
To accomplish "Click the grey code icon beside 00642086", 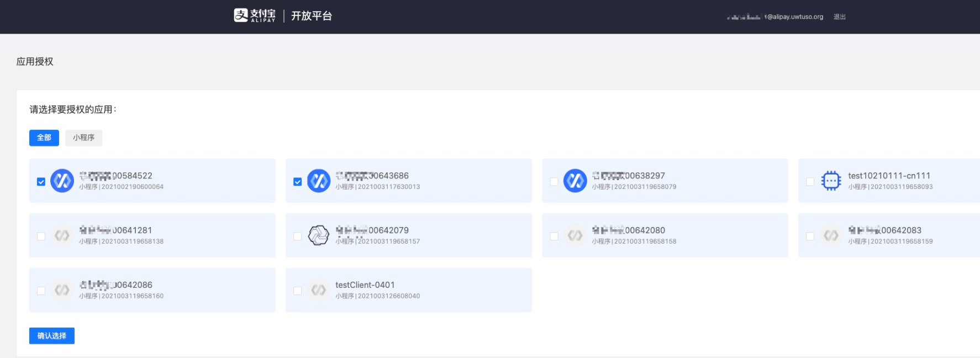I will point(62,290).
